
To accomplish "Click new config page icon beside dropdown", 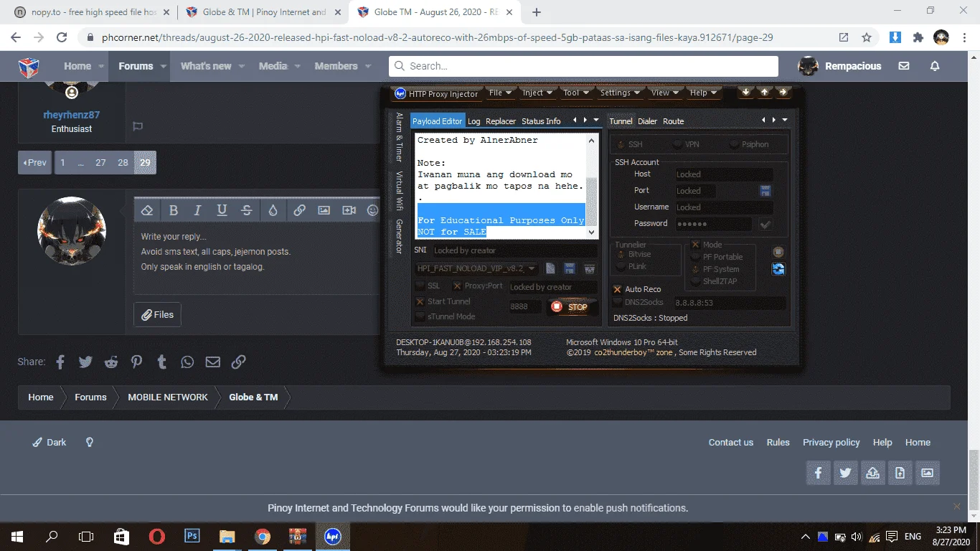I will [x=550, y=269].
